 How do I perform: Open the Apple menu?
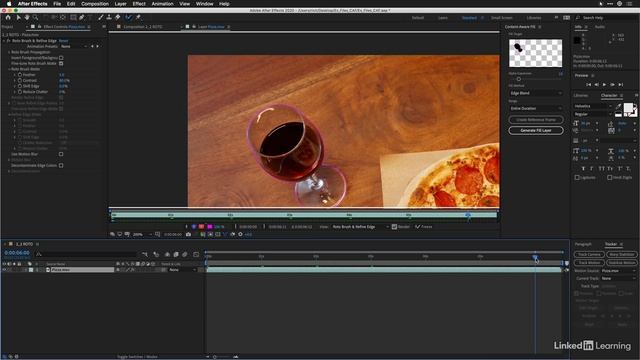(x=9, y=4)
